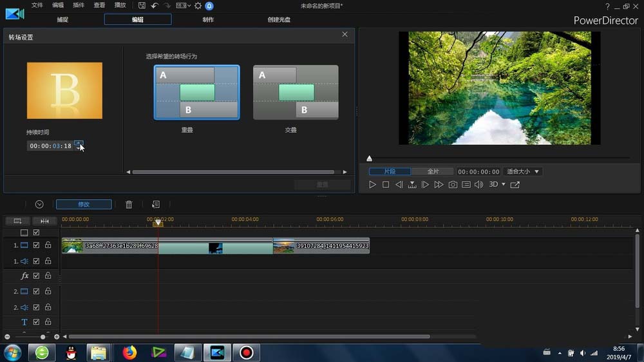The height and width of the screenshot is (362, 644).
Task: Click the save project icon
Action: pos(142,6)
